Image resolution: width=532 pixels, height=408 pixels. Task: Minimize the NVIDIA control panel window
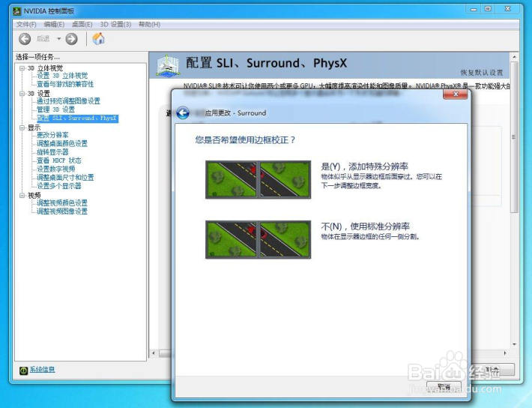[x=474, y=9]
